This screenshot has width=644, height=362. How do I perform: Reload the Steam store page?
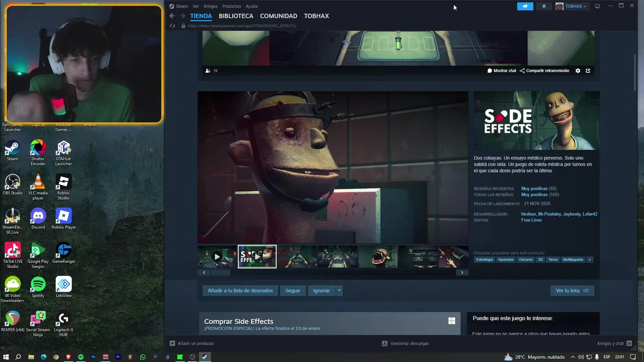[172, 26]
